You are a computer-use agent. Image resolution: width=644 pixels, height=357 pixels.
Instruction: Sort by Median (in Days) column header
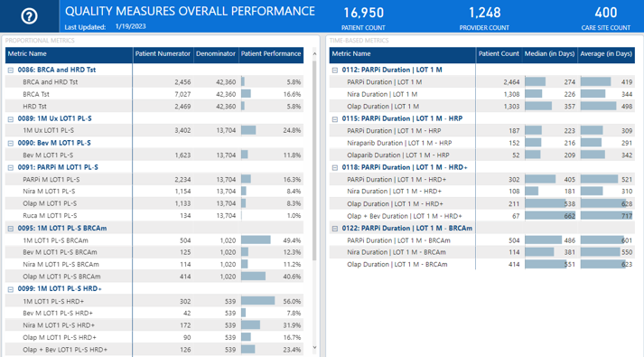coord(549,55)
